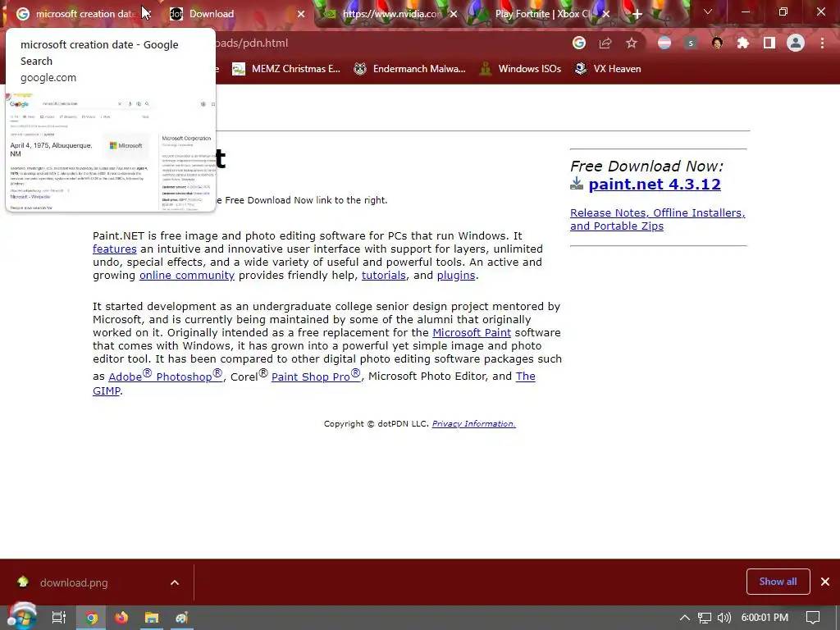
Task: Open 'The GIMP' link
Action: tap(525, 376)
